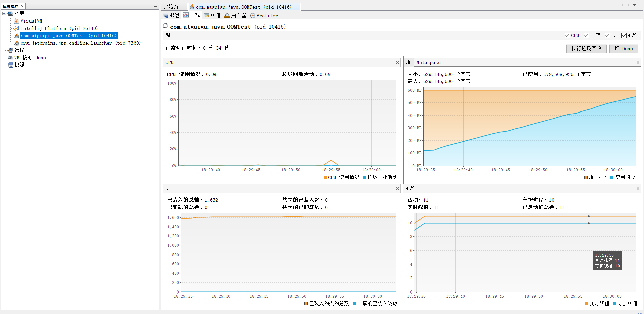Screen dimensions: 644x314
Task: Click the 线程 threads tab icon
Action: click(x=207, y=16)
